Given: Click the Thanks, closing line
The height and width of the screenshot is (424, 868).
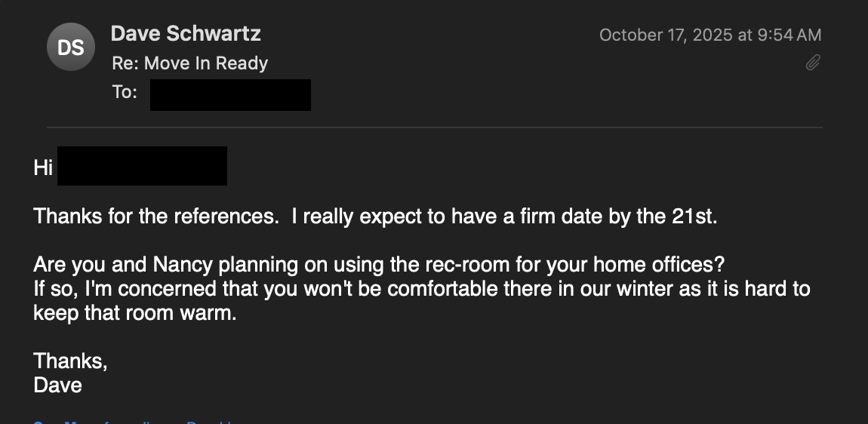Looking at the screenshot, I should 70,361.
